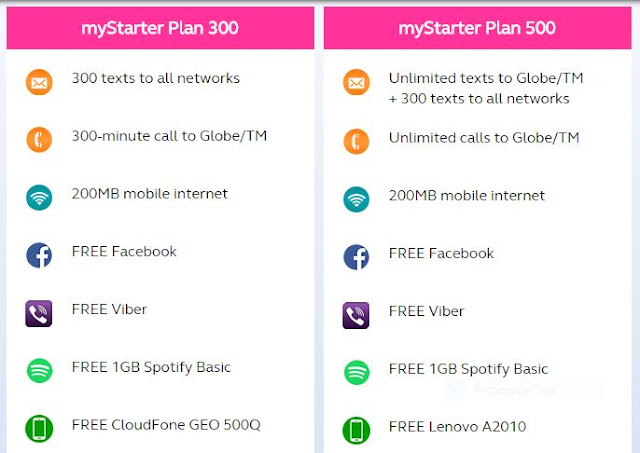Click the Facebook icon in Plan 500
The image size is (640, 453).
click(356, 256)
